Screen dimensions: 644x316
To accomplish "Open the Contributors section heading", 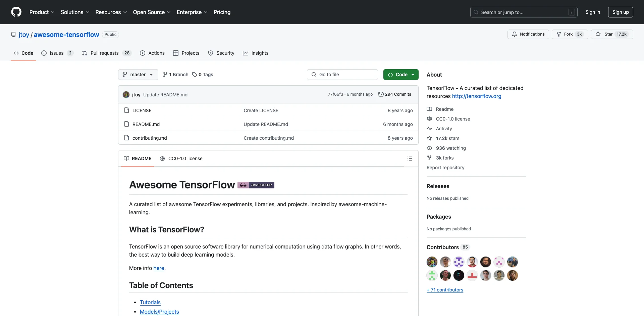I will pyautogui.click(x=448, y=247).
